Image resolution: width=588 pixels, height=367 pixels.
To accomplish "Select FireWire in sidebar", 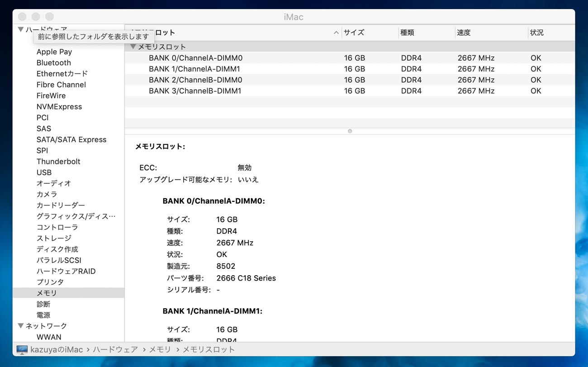I will pyautogui.click(x=51, y=95).
